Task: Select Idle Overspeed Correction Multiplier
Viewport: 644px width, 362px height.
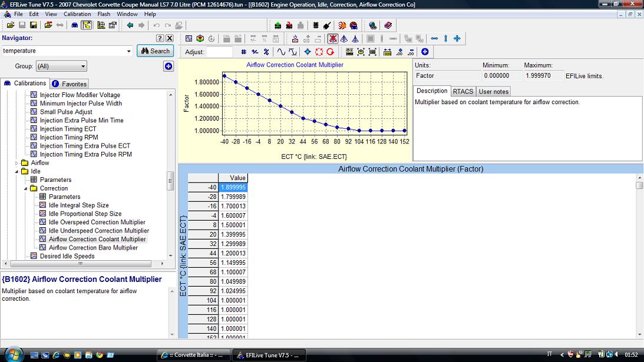Action: (x=97, y=222)
